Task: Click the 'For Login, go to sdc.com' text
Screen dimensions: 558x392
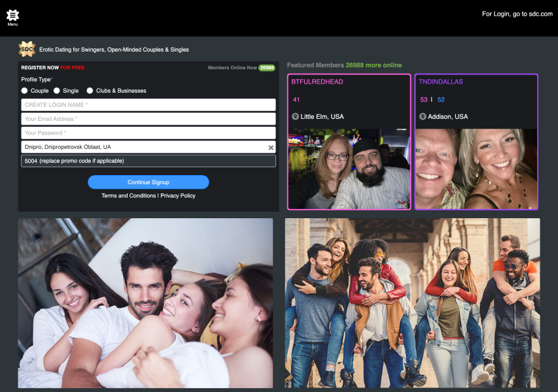Action: click(x=517, y=14)
